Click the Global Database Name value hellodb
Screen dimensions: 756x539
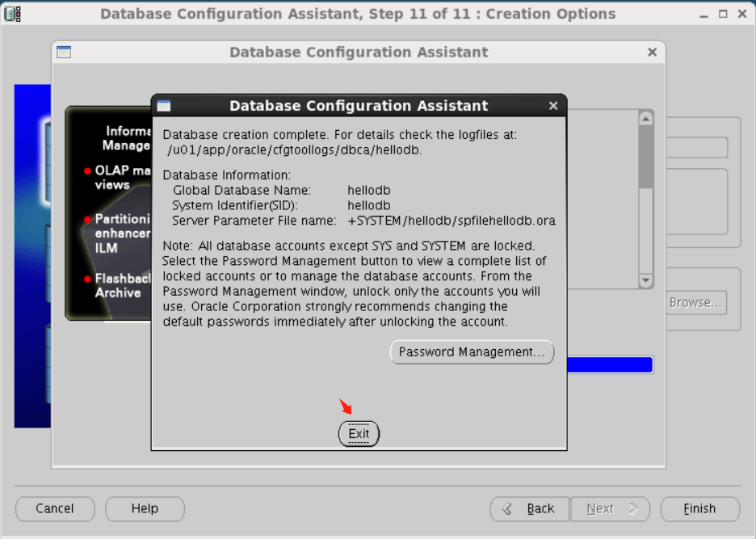pos(369,190)
